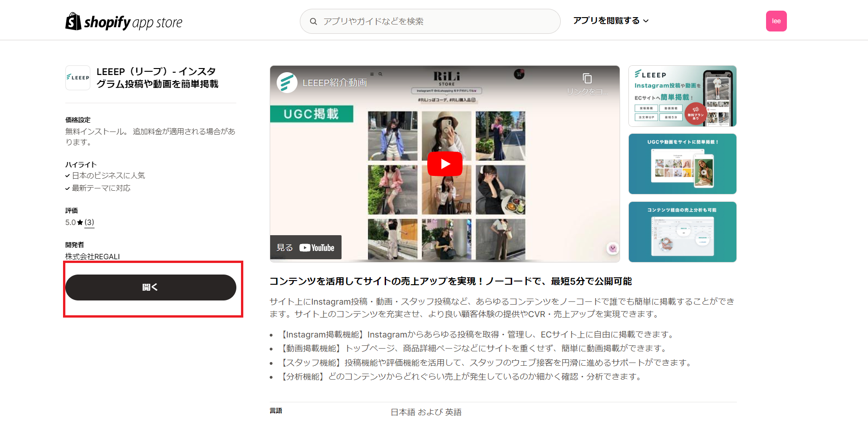The height and width of the screenshot is (425, 868).
Task: Open developer 株式会社REGALI text
Action: (x=93, y=256)
